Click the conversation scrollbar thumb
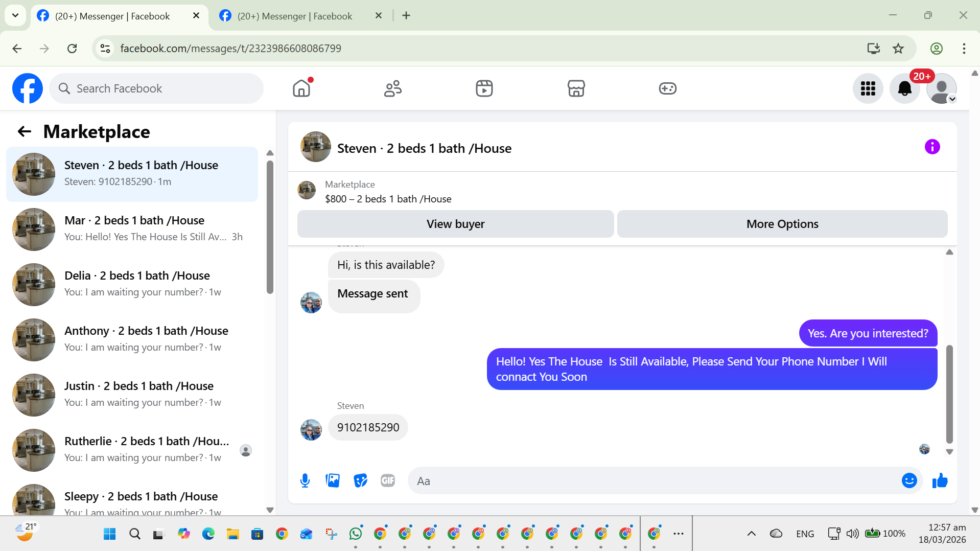The image size is (980, 551). coord(949,394)
